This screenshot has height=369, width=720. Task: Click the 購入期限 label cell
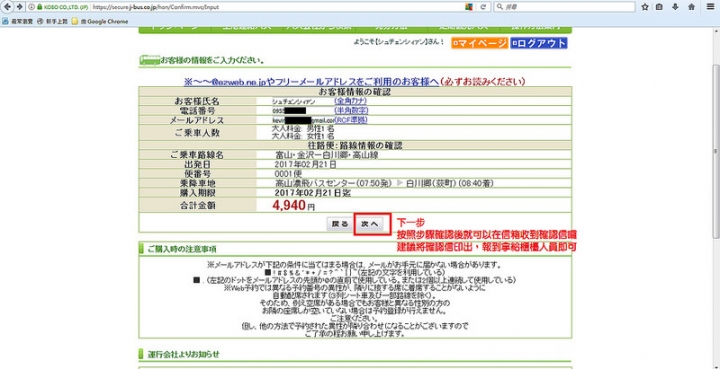point(197,193)
